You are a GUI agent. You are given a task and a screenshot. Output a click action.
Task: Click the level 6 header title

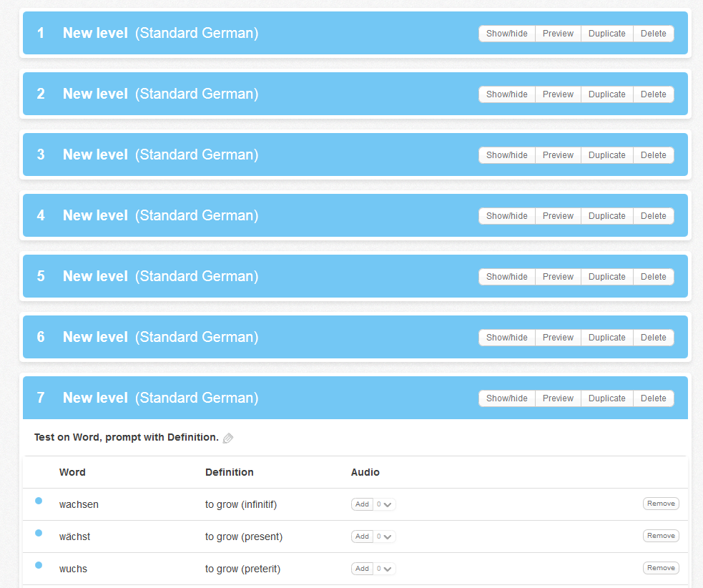[x=95, y=337]
